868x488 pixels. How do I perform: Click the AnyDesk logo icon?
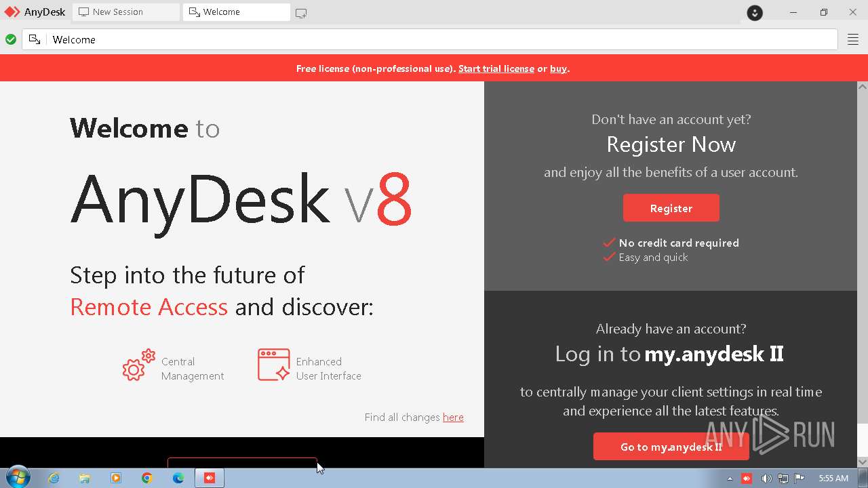[x=12, y=12]
